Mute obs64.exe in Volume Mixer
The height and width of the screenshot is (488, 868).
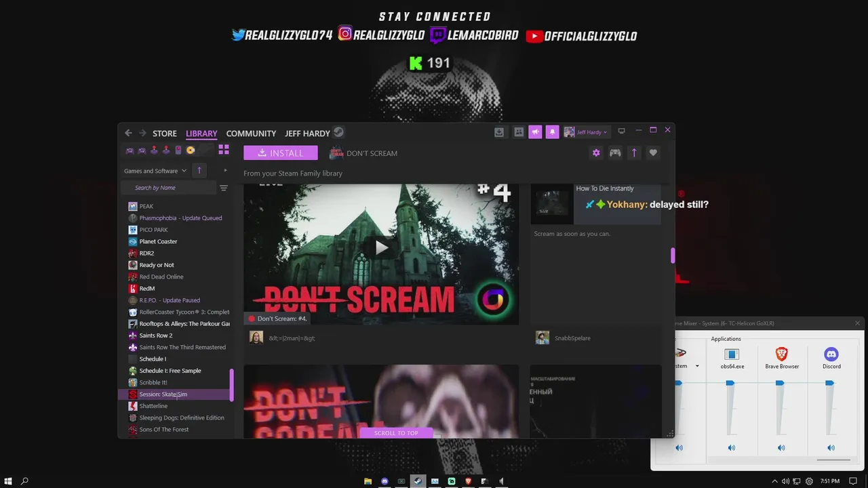(x=732, y=448)
